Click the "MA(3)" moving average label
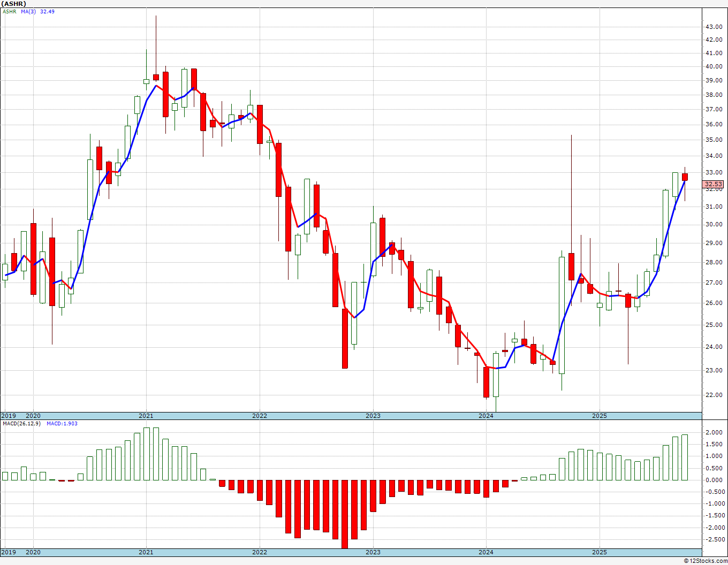The height and width of the screenshot is (565, 728). point(29,11)
